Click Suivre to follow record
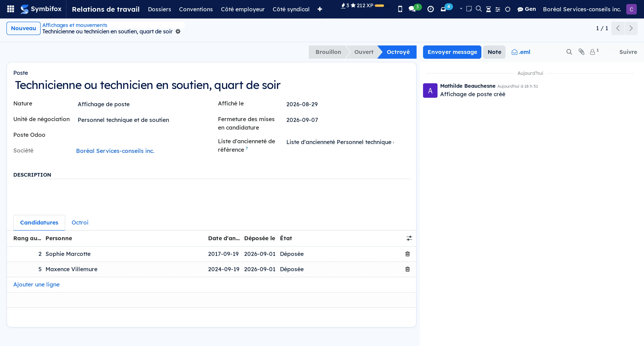 [x=628, y=52]
